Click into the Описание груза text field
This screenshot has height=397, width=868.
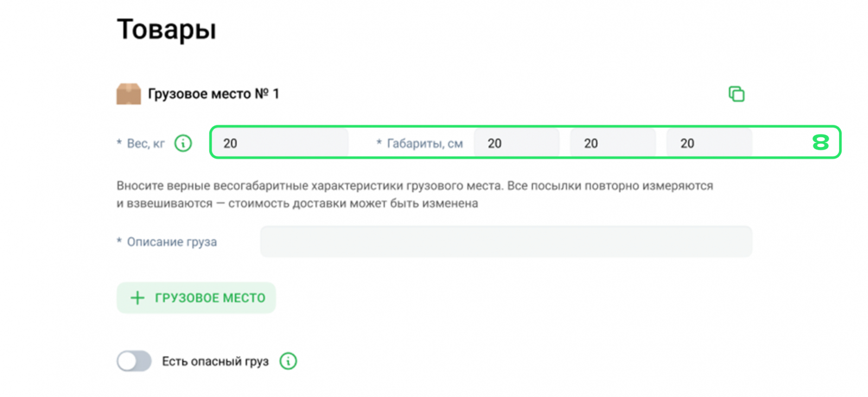506,241
